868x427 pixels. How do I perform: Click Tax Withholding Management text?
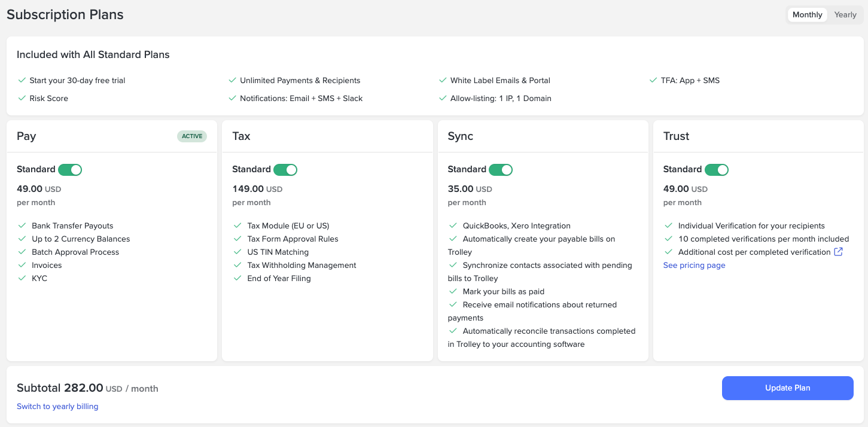click(301, 266)
